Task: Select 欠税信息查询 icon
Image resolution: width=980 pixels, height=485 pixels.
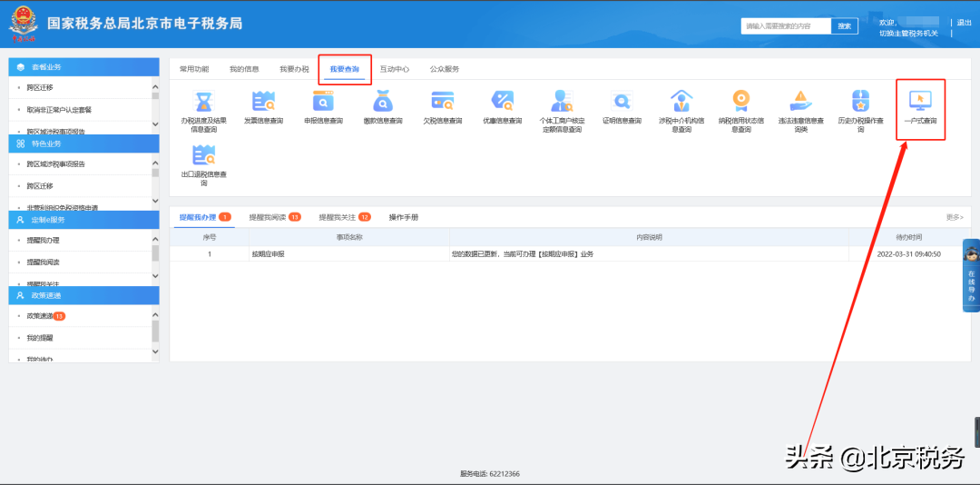Action: pos(443,101)
